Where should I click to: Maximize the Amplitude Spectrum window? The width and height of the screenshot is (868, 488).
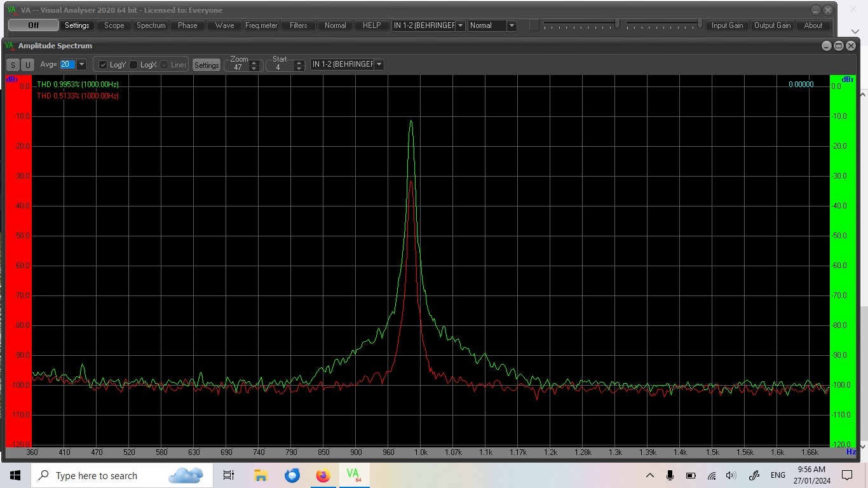point(839,46)
